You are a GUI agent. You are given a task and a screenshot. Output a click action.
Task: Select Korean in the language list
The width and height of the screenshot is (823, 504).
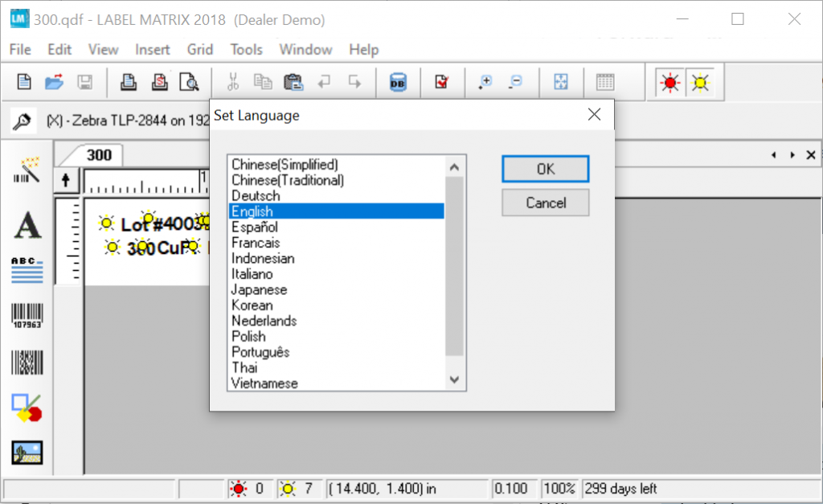point(337,305)
